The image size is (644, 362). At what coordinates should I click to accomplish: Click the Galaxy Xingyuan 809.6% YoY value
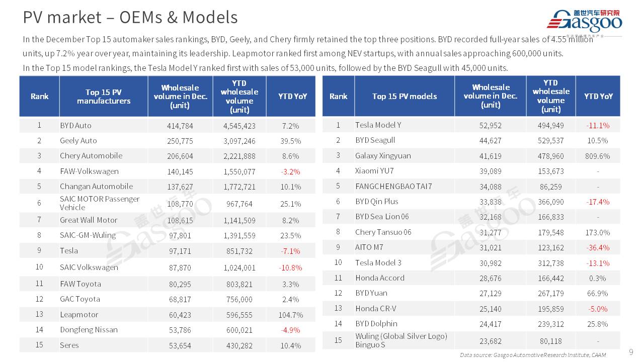(x=598, y=156)
